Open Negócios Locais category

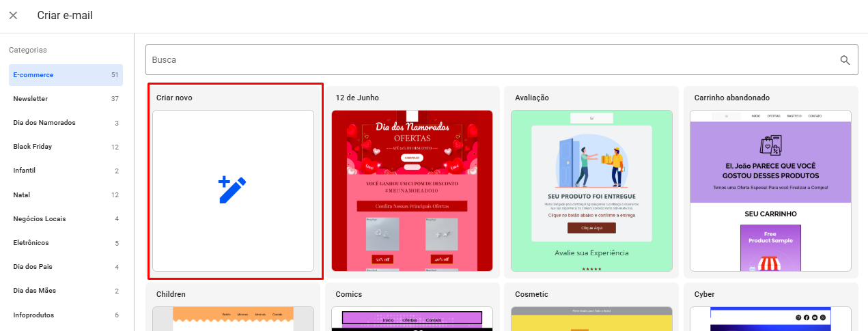click(x=66, y=219)
